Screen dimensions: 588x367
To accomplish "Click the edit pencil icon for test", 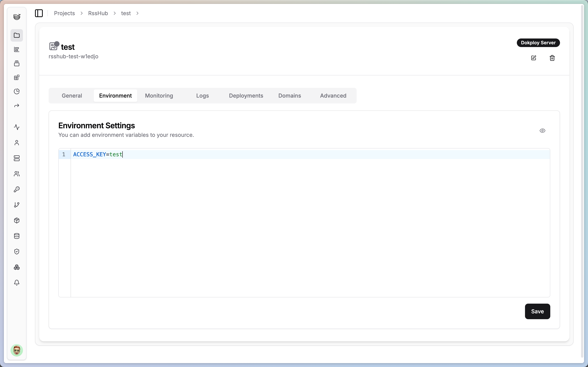I will pos(533,58).
